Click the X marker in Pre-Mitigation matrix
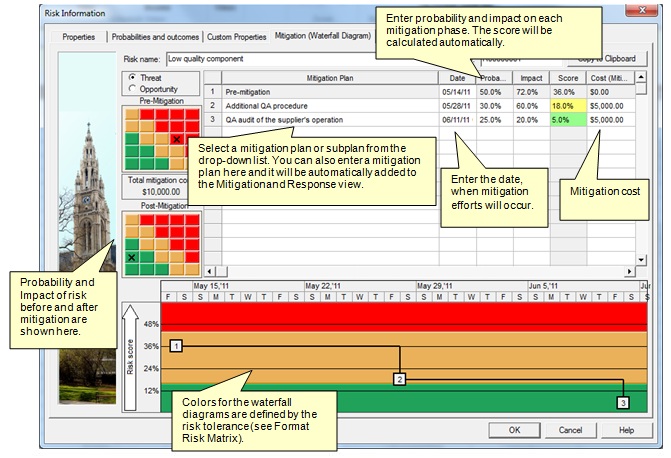 pos(177,139)
